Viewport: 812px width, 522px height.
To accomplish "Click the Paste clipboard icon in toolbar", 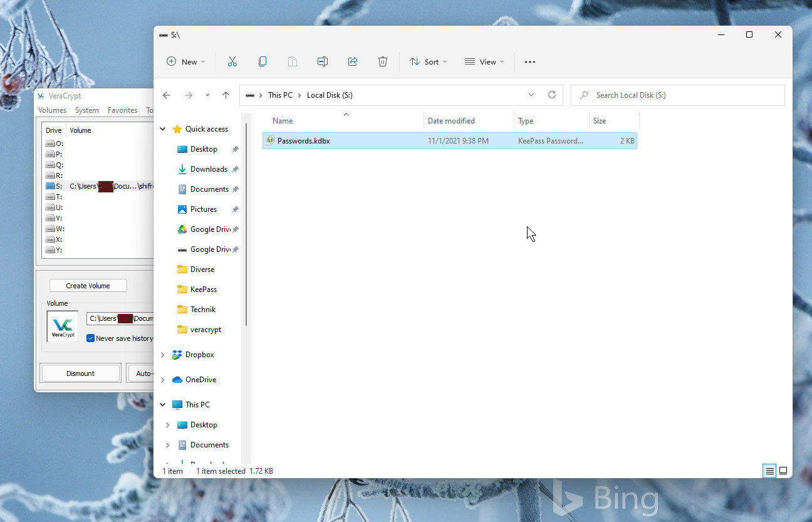I will tap(293, 61).
